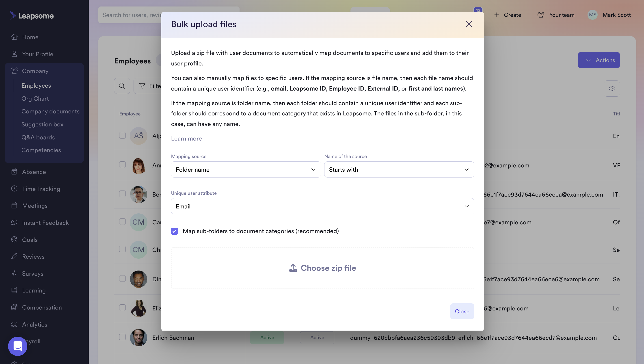
Task: Click the Leapsome logo
Action: click(31, 15)
